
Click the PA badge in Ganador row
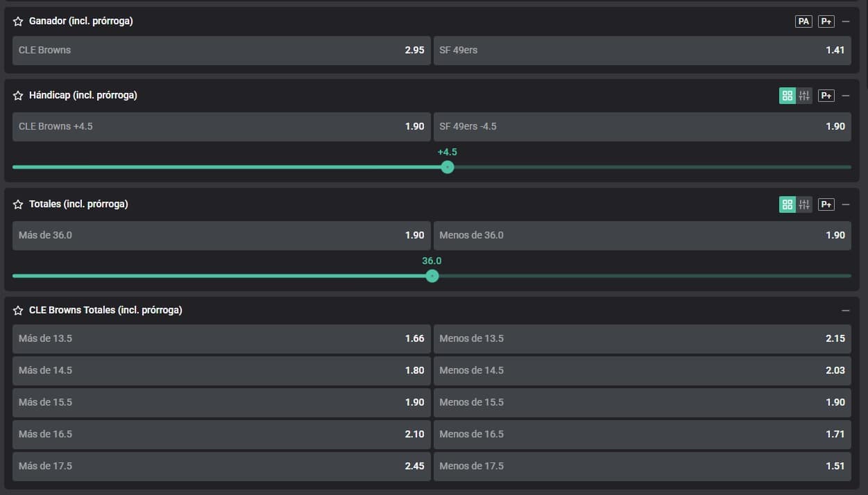pos(803,21)
